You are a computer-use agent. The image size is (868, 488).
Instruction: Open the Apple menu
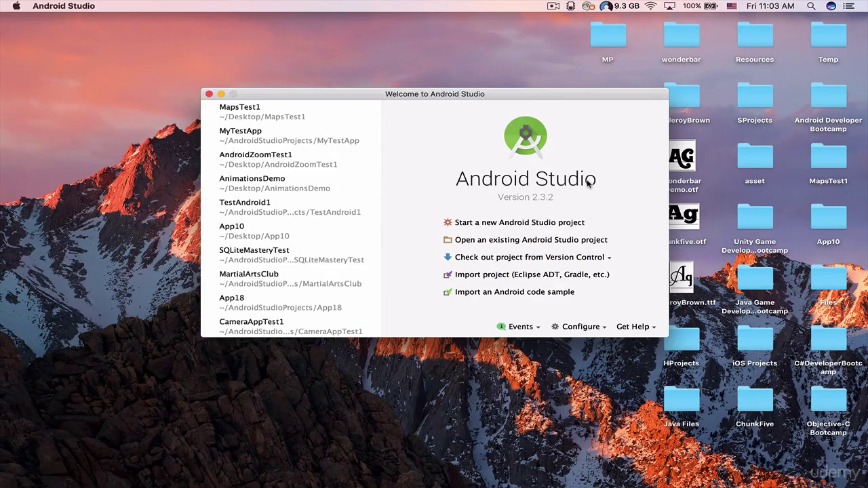pyautogui.click(x=17, y=6)
